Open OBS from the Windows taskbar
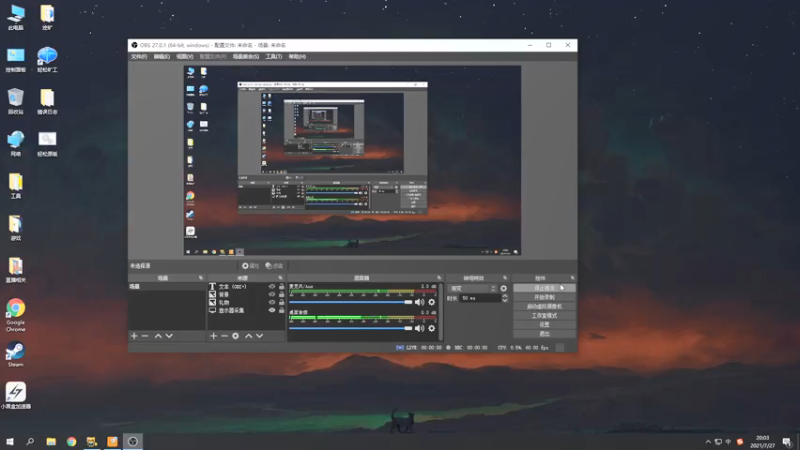Viewport: 800px width, 450px height. tap(133, 441)
